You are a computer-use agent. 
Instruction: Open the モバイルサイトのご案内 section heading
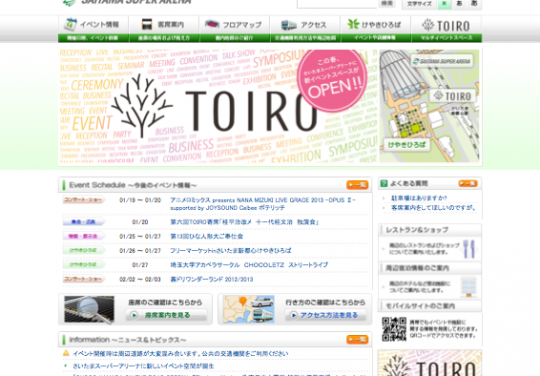pos(430,306)
